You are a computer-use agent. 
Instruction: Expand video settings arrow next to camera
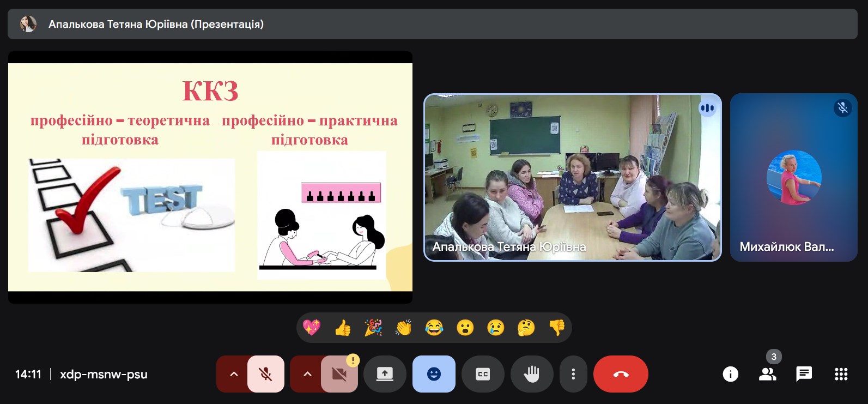coord(307,374)
